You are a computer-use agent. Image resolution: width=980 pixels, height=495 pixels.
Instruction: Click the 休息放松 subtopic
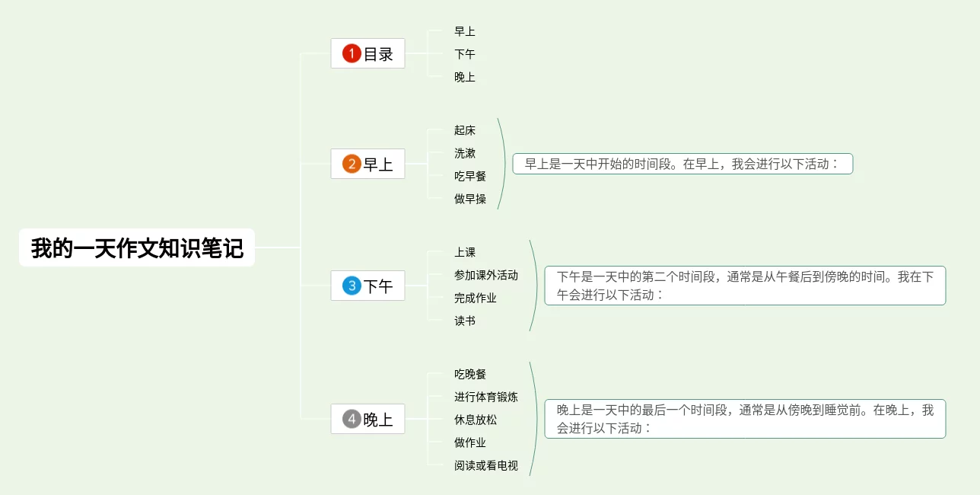pos(476,420)
